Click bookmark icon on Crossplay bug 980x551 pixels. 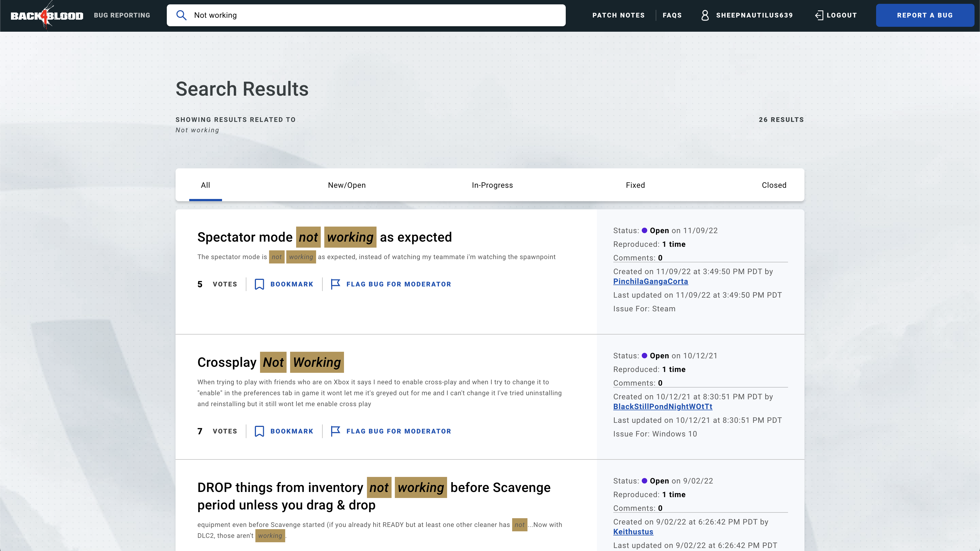click(x=259, y=431)
